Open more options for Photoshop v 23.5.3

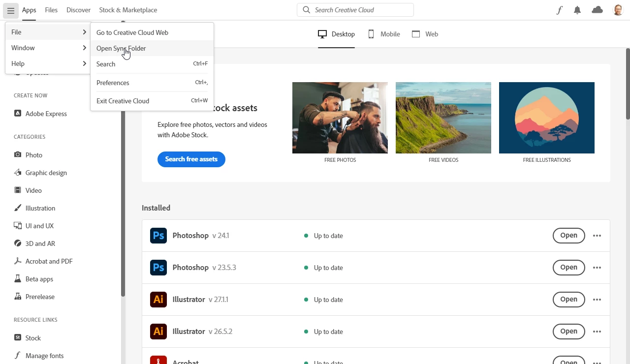597,268
